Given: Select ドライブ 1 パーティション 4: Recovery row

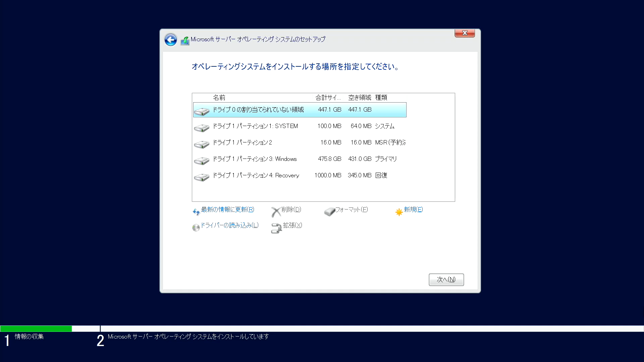Looking at the screenshot, I should click(300, 175).
